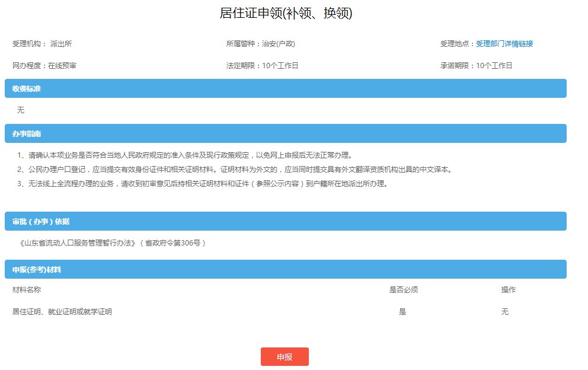This screenshot has height=370, width=588.
Task: Open the 受理部门详情链接 link
Action: tap(504, 44)
